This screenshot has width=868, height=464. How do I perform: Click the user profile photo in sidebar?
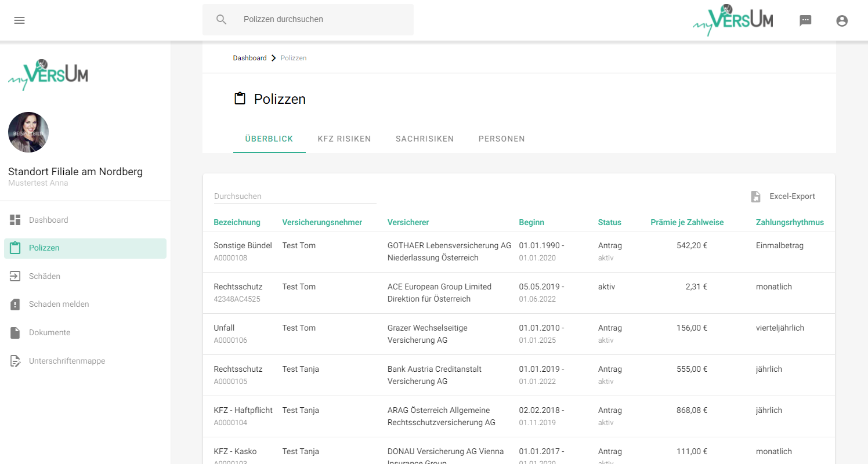pyautogui.click(x=28, y=132)
